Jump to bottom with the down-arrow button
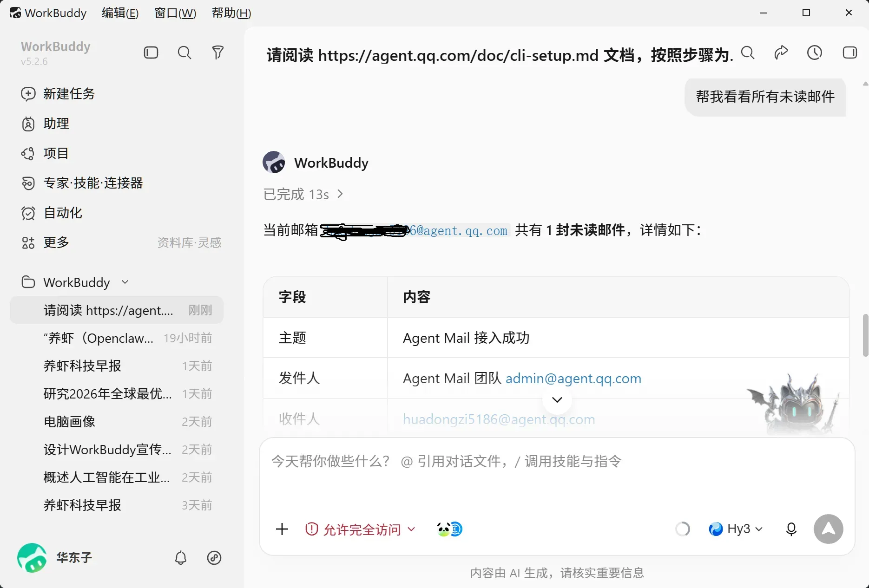This screenshot has height=588, width=869. coord(557,399)
